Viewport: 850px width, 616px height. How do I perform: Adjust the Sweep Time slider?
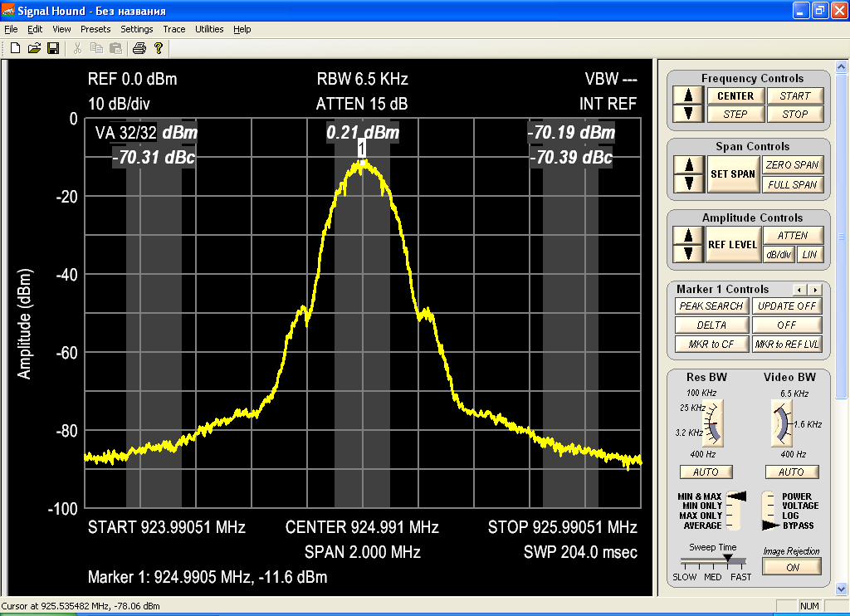pos(728,559)
